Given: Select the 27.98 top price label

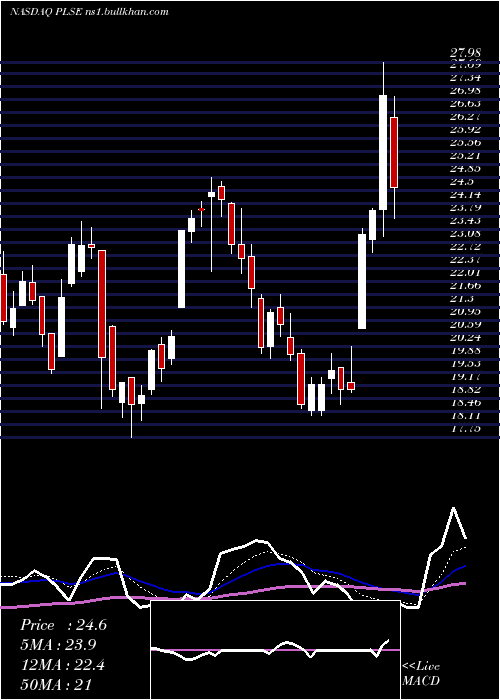Looking at the screenshot, I should pos(465,54).
